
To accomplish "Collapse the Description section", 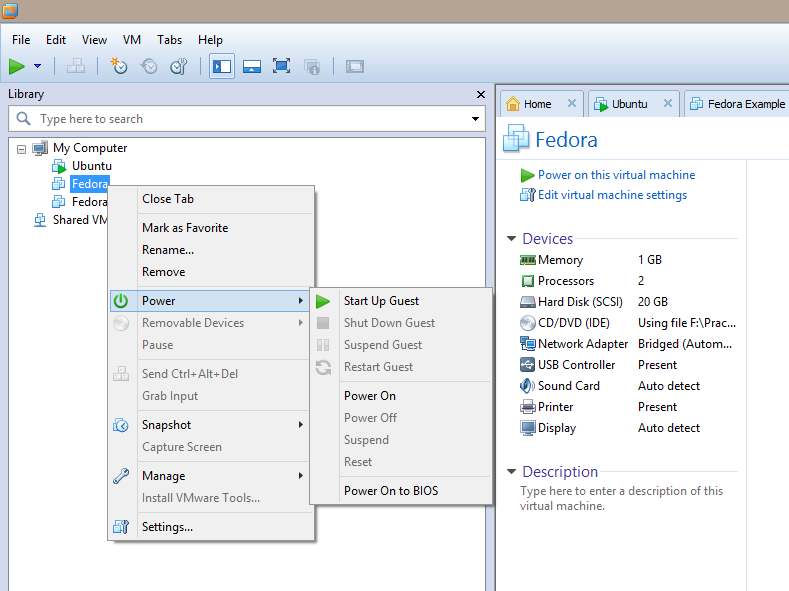I will tap(512, 472).
